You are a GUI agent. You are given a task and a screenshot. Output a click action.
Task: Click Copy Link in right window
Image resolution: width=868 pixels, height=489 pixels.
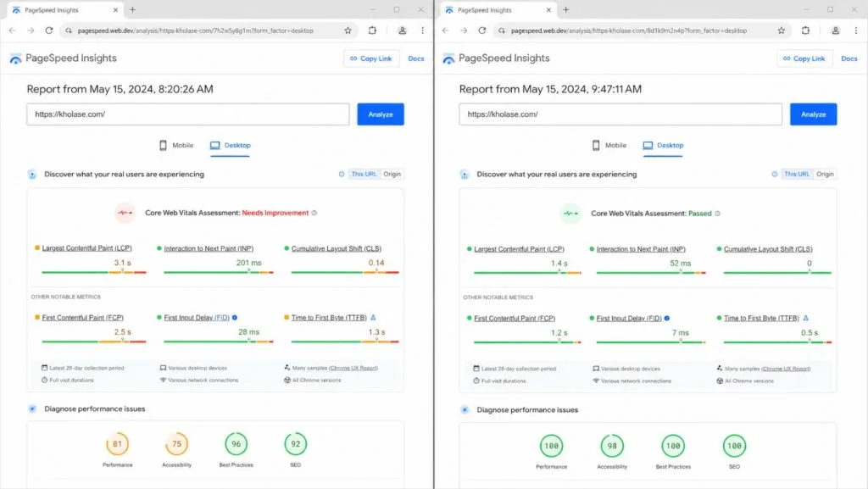coord(804,58)
